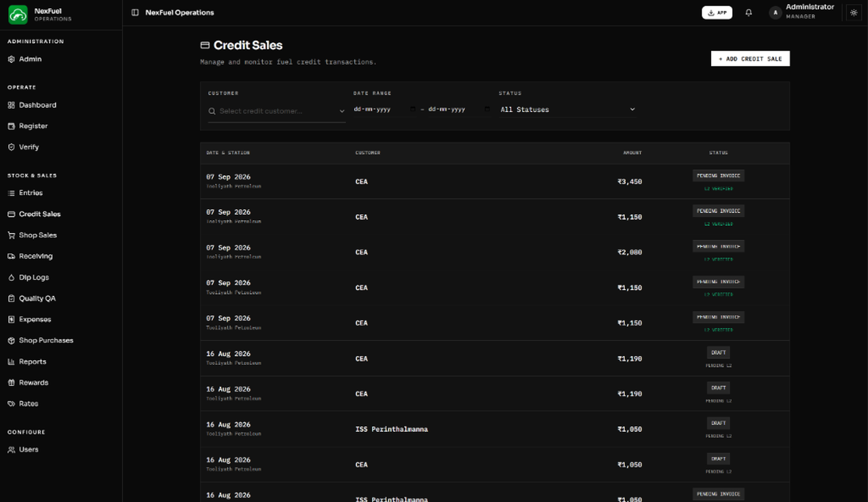Download the APP

tap(717, 13)
